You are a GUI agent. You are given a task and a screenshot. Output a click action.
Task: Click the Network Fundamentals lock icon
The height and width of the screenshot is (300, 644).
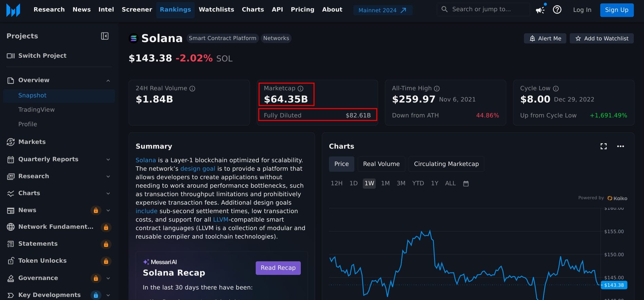[106, 227]
